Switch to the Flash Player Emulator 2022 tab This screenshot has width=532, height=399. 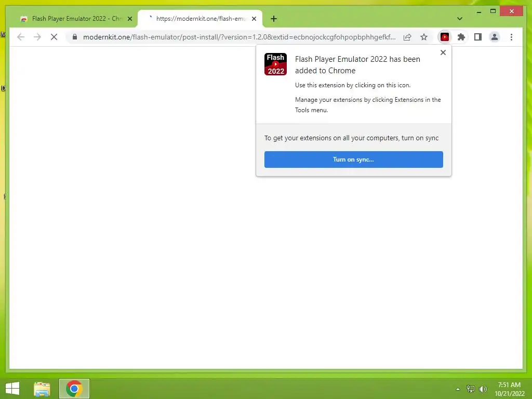pyautogui.click(x=76, y=19)
